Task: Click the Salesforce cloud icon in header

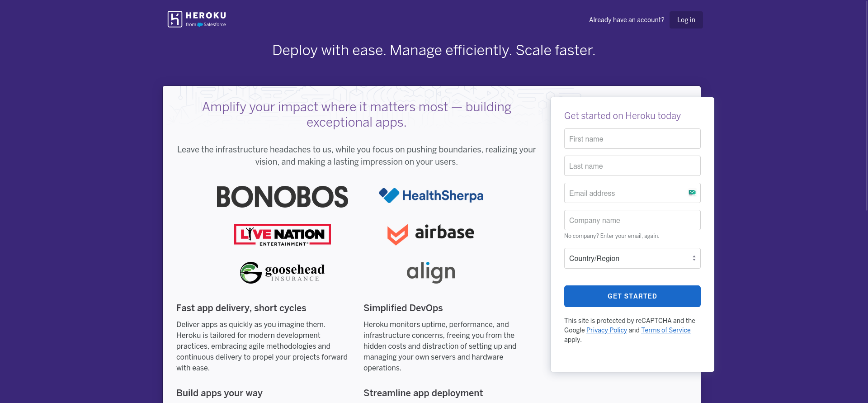Action: pyautogui.click(x=200, y=24)
